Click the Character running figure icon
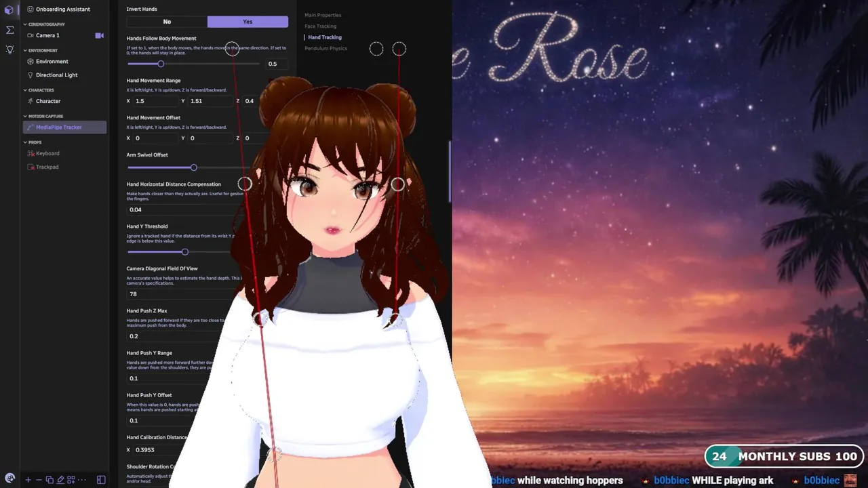 pyautogui.click(x=31, y=101)
